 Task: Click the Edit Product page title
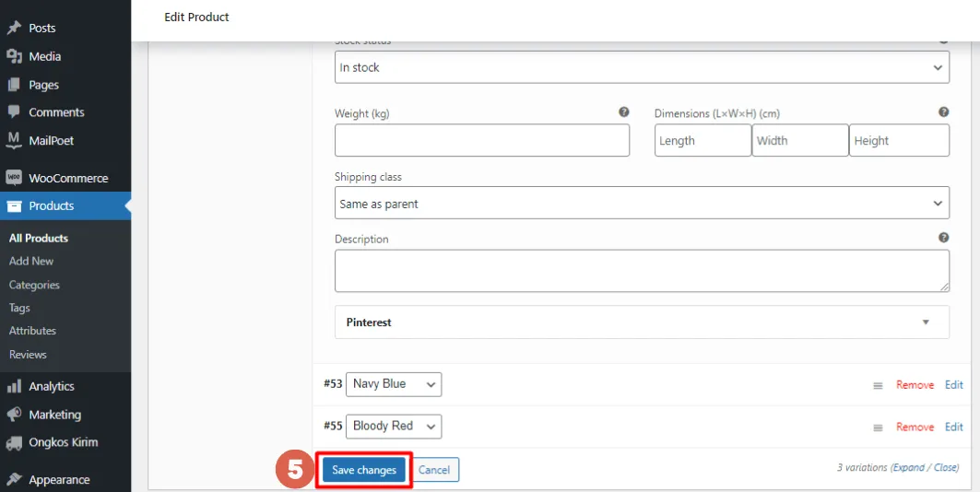point(197,18)
